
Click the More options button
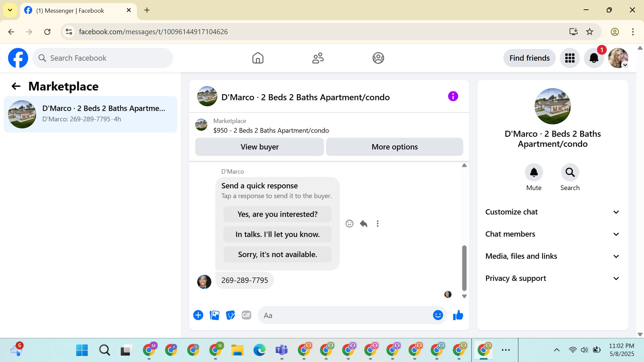pyautogui.click(x=394, y=147)
